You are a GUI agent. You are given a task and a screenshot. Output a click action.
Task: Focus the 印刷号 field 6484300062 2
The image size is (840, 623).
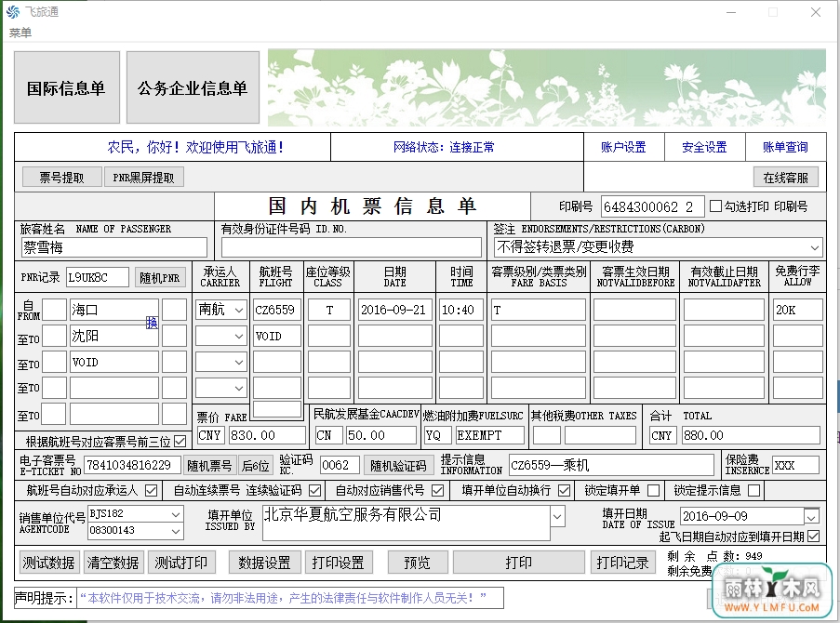pos(652,206)
